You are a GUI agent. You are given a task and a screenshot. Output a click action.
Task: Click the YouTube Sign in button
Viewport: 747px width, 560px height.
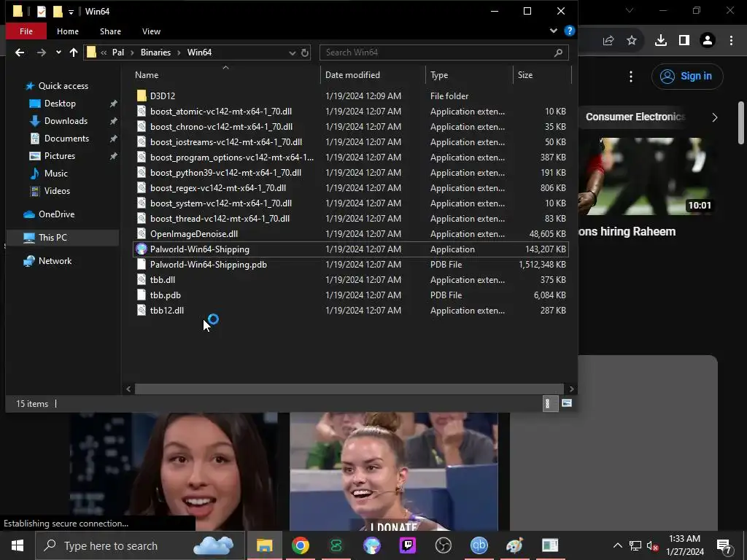[687, 76]
